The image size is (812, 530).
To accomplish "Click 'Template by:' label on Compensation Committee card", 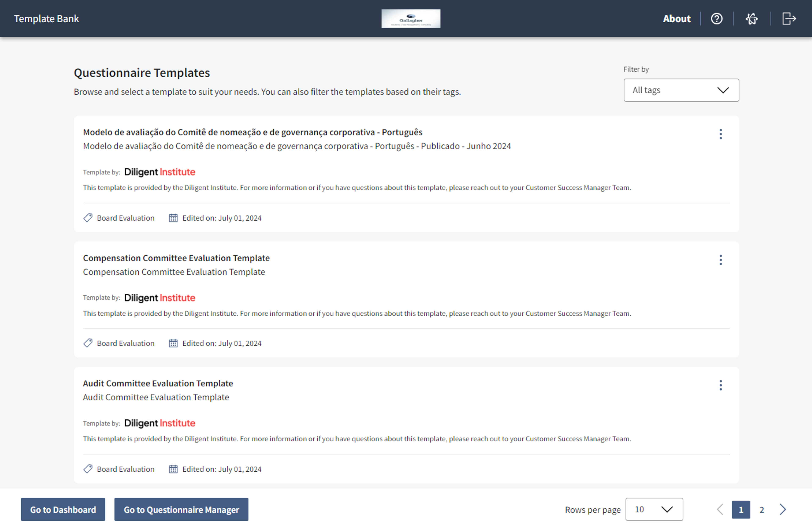I will click(101, 298).
